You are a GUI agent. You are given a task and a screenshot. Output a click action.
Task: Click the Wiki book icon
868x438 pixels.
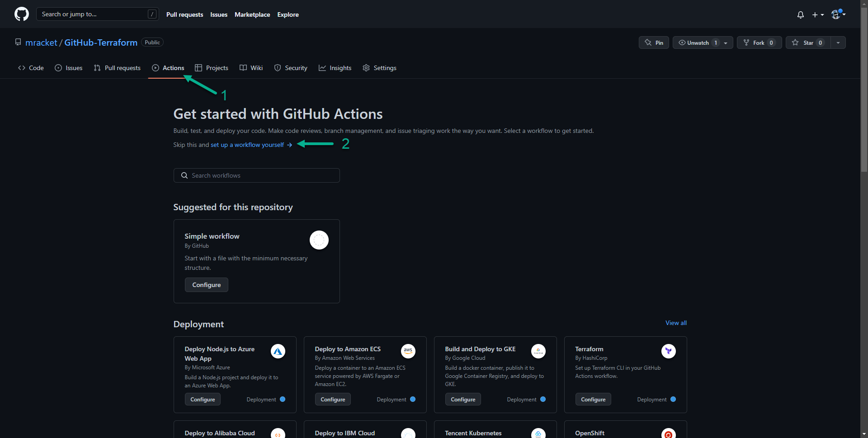tap(243, 68)
